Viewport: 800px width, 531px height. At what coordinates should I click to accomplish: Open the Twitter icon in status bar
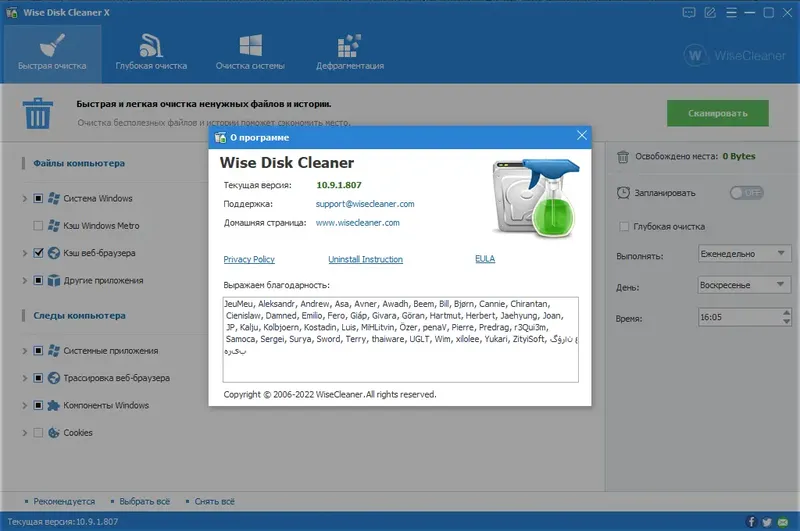click(x=767, y=522)
